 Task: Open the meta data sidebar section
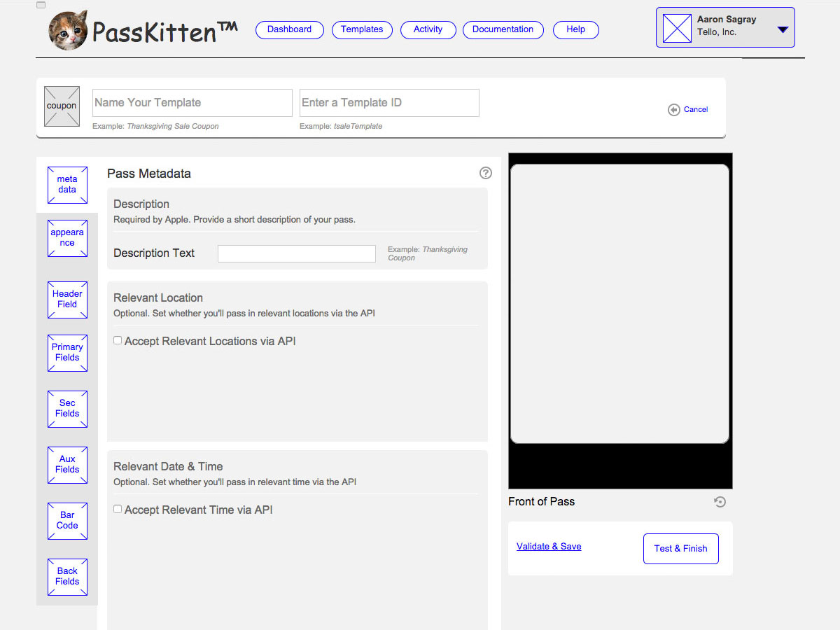pos(67,185)
